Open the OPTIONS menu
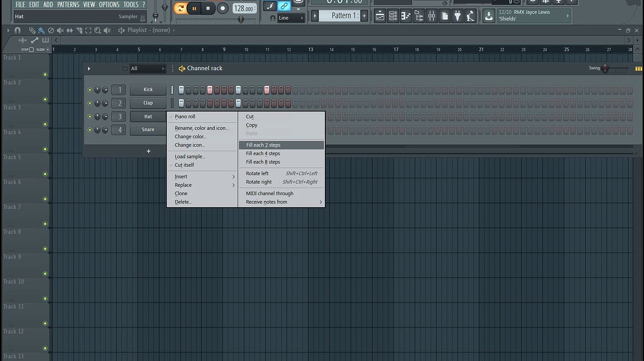This screenshot has width=644, height=361. (x=109, y=5)
